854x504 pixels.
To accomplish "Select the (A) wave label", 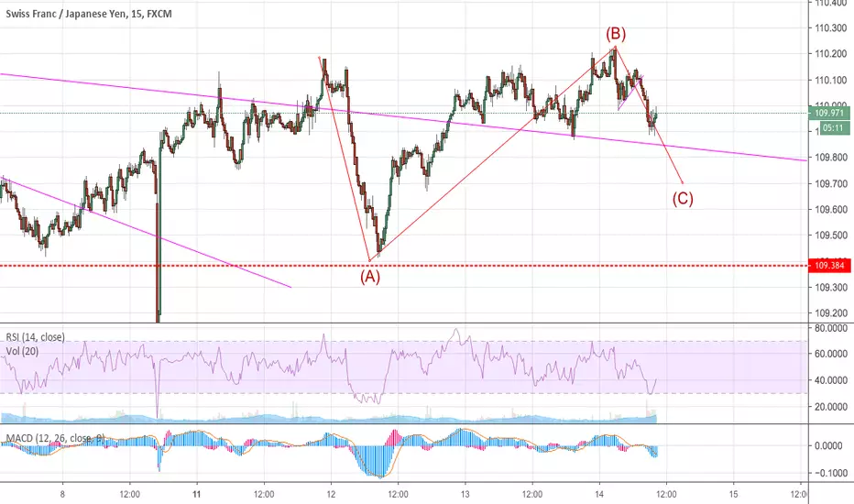I will pyautogui.click(x=370, y=277).
